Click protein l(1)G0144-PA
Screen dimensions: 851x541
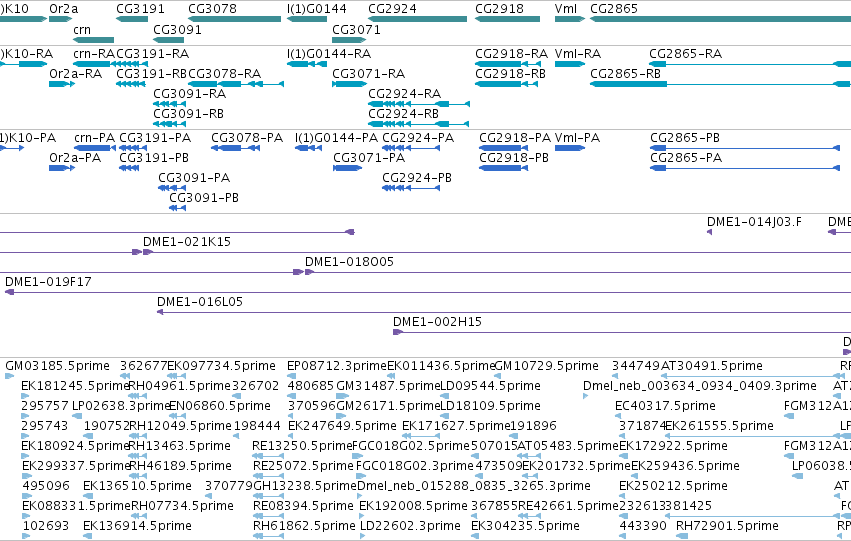(x=336, y=138)
